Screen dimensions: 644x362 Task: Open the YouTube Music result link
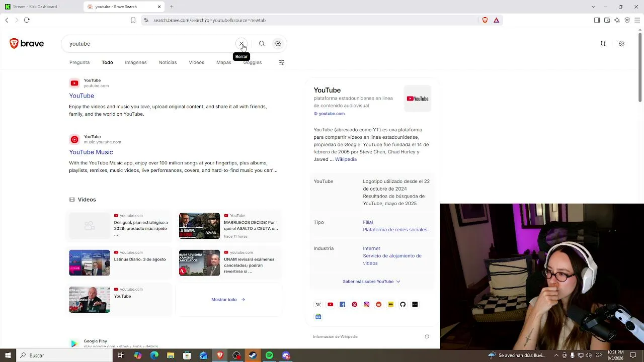[x=91, y=152]
